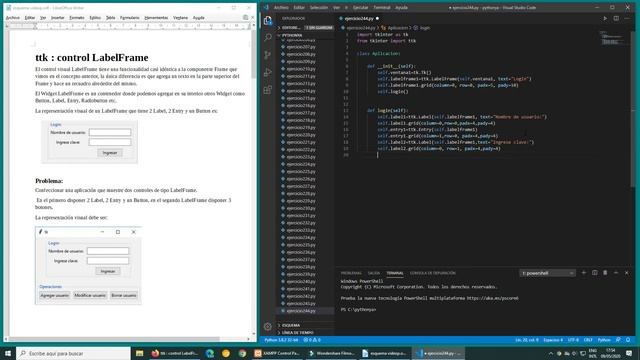This screenshot has width=640, height=360.
Task: Click the Espacios: 4 indentation setting
Action: [553, 340]
